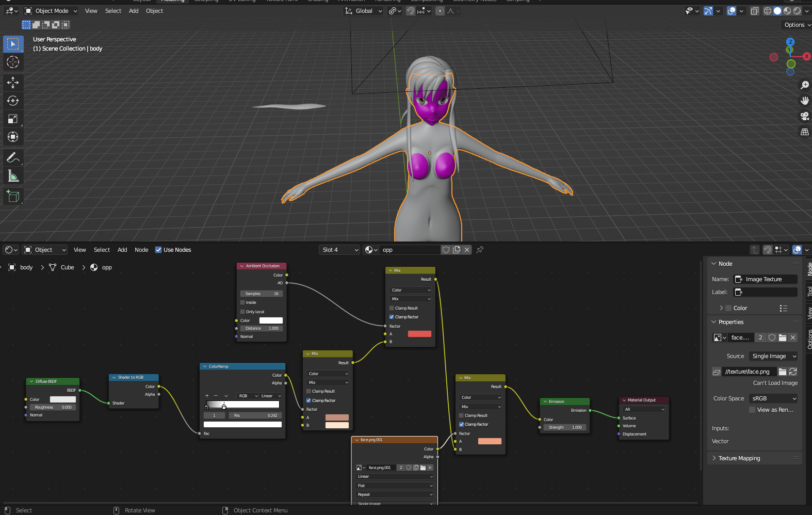Enable Inside in Ambient Occlusion node
The image size is (812, 515).
tap(242, 302)
